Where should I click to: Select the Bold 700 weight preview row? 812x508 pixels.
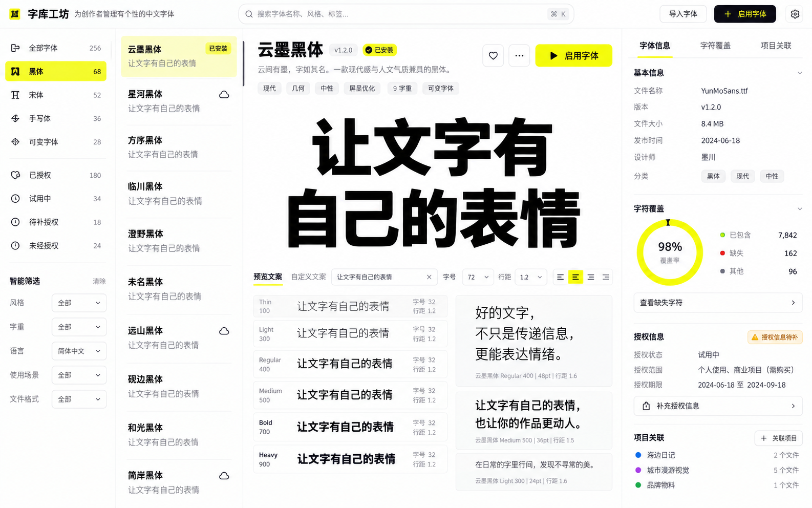[x=350, y=428]
